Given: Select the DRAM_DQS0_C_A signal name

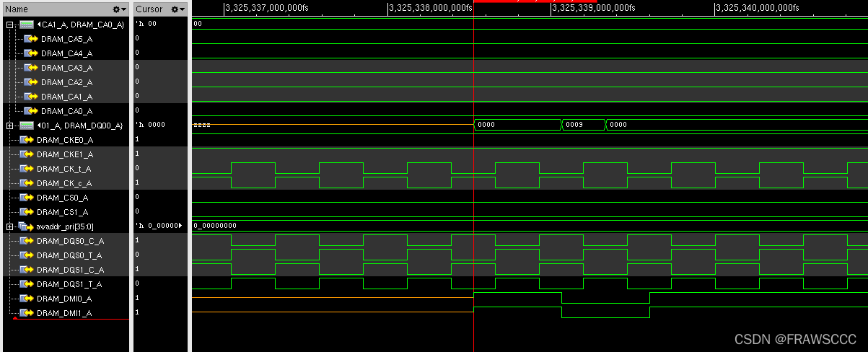Looking at the screenshot, I should tap(70, 241).
